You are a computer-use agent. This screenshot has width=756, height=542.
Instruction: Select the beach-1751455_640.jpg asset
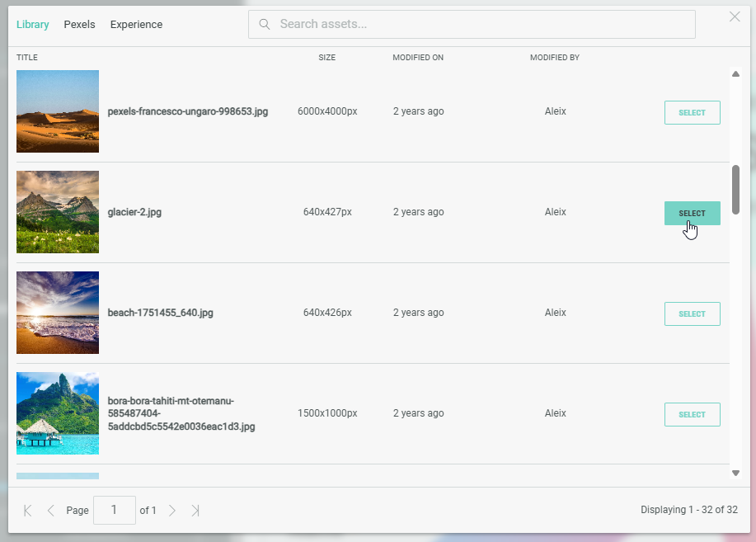692,313
